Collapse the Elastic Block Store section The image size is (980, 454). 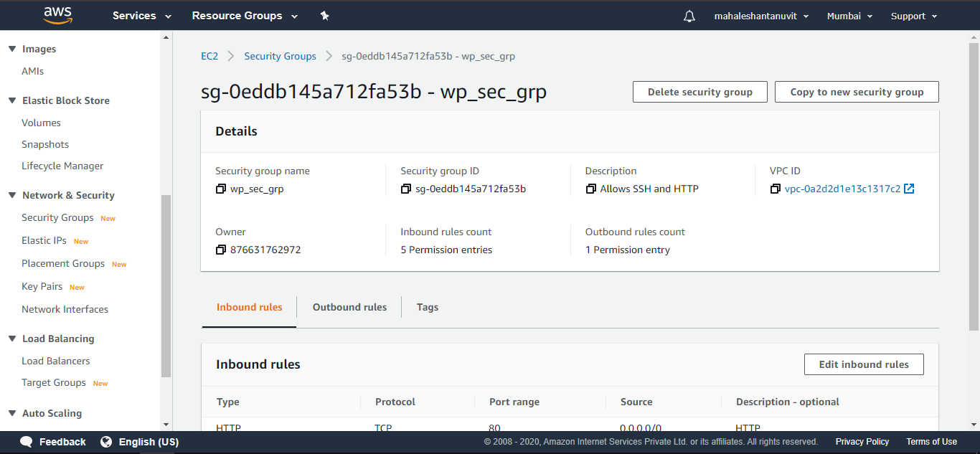point(11,100)
